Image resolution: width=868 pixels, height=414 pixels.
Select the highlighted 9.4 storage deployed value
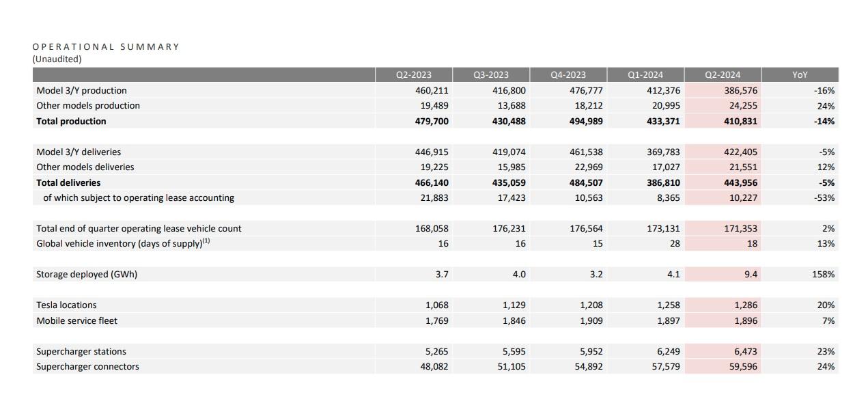click(750, 274)
